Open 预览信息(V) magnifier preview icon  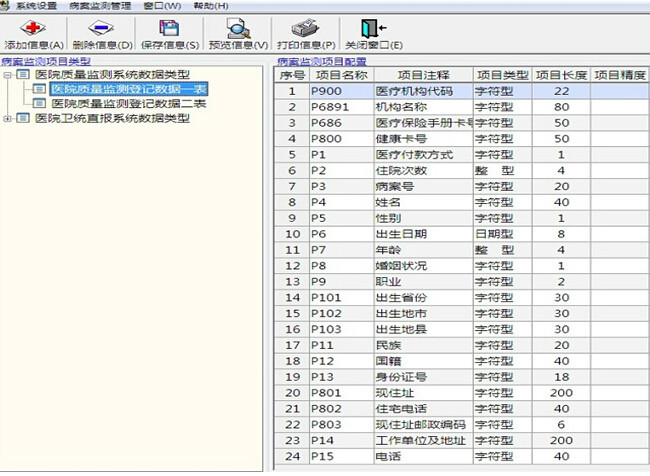pos(238,28)
